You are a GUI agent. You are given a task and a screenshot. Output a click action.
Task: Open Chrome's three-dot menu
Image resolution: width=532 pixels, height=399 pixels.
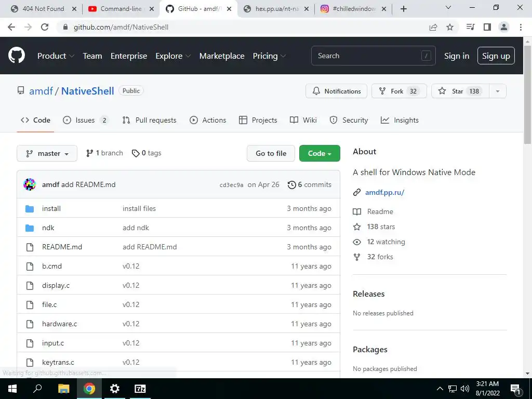pyautogui.click(x=521, y=27)
